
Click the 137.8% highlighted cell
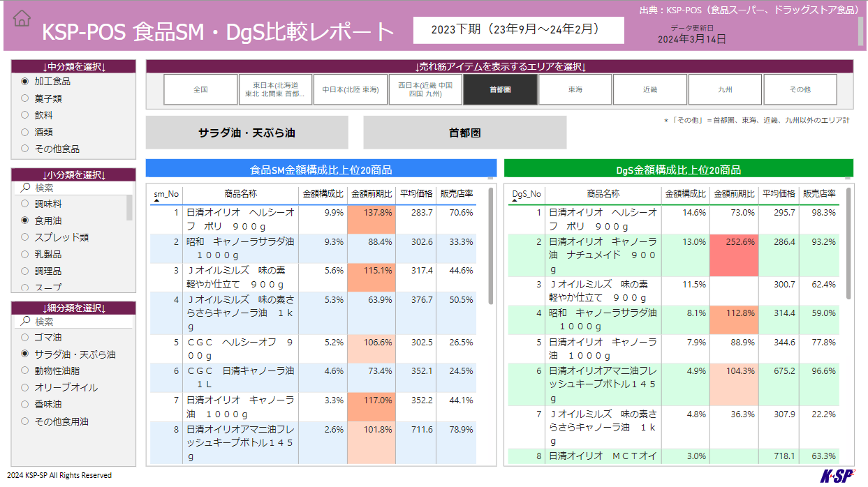[x=371, y=220]
